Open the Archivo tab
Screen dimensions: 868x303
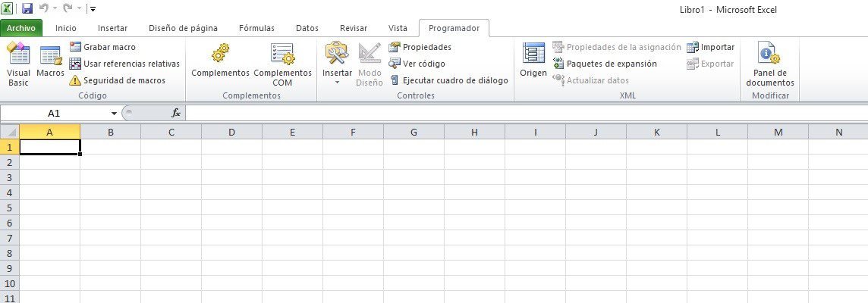coord(21,28)
